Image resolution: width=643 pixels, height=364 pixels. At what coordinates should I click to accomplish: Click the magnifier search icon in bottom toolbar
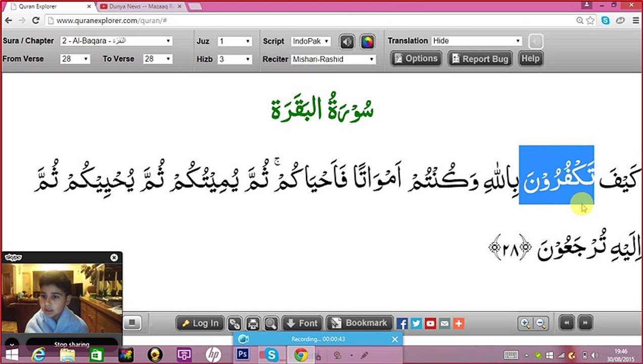click(x=271, y=324)
